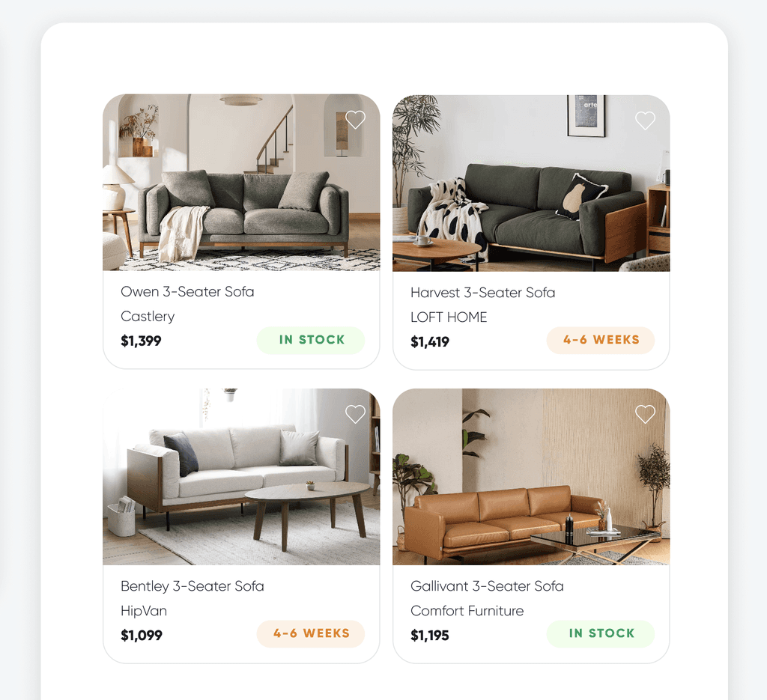Click the 4-6 WEEKS badge on Harvest sofa
Screen dimensions: 767x700
click(x=601, y=340)
